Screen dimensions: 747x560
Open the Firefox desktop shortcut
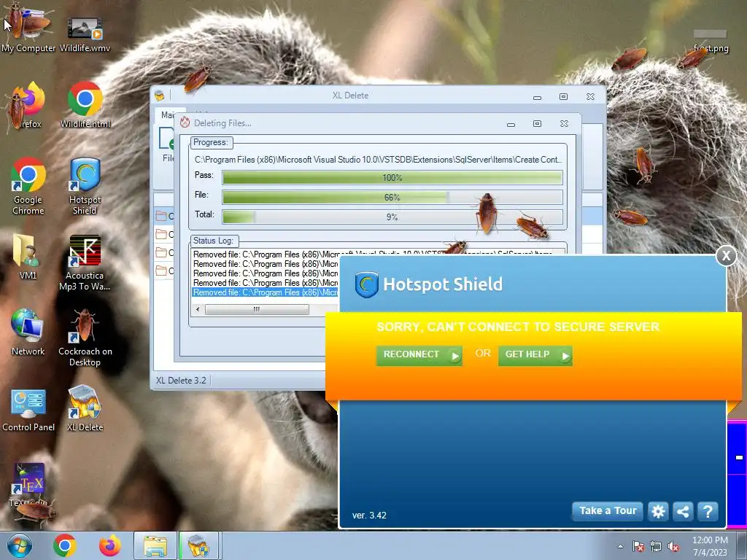(28, 106)
